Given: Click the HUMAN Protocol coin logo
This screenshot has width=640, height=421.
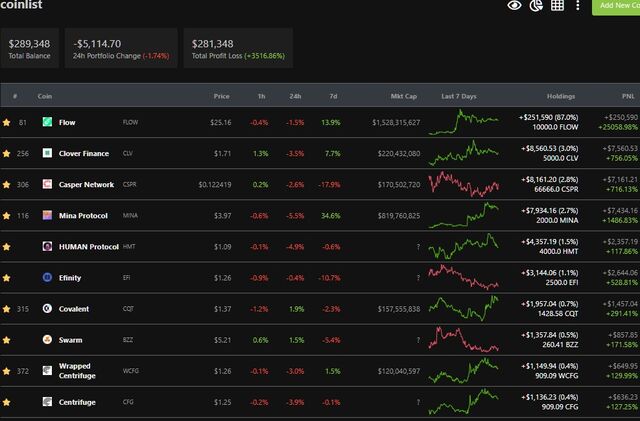Looking at the screenshot, I should [47, 246].
